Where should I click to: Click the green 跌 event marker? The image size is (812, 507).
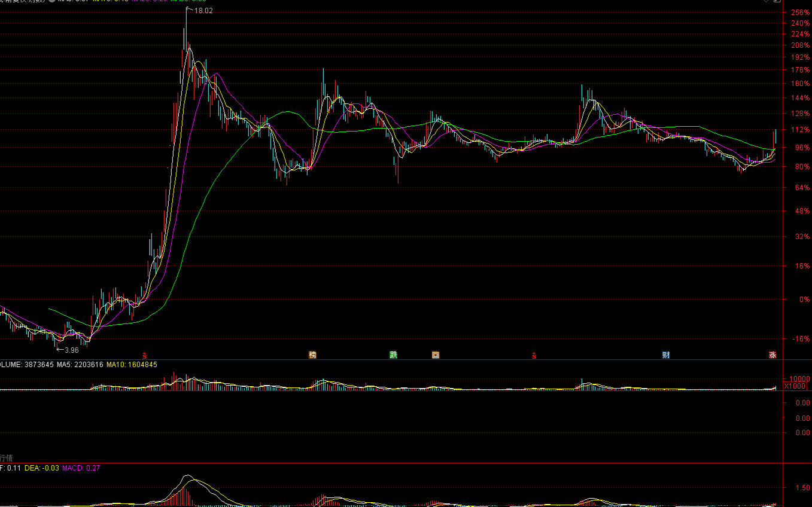[393, 355]
